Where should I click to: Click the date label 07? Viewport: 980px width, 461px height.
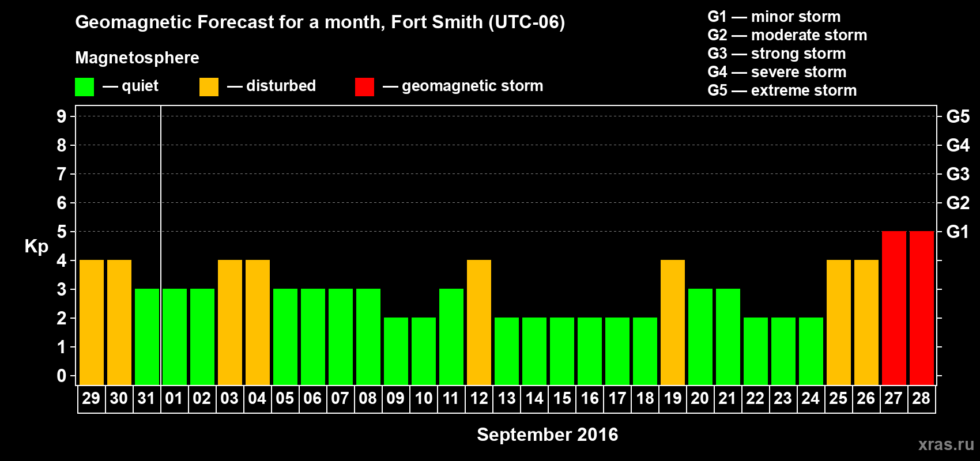[340, 399]
